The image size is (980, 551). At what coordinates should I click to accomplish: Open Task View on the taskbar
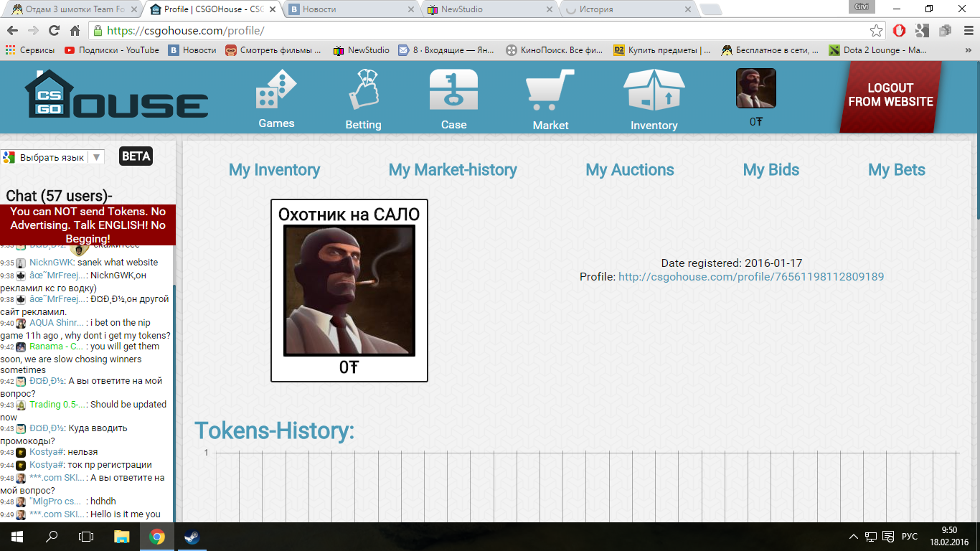(86, 537)
